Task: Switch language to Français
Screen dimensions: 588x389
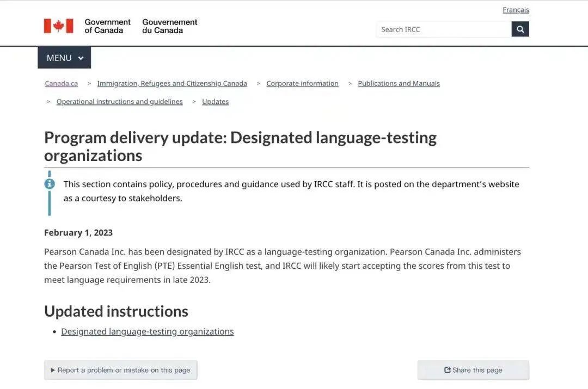Action: click(x=516, y=10)
